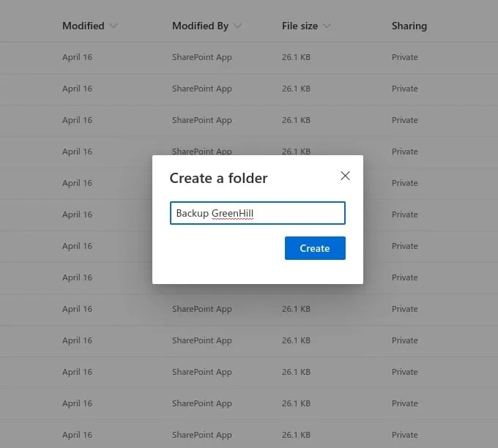Click the Create button
The width and height of the screenshot is (498, 448).
click(x=315, y=248)
